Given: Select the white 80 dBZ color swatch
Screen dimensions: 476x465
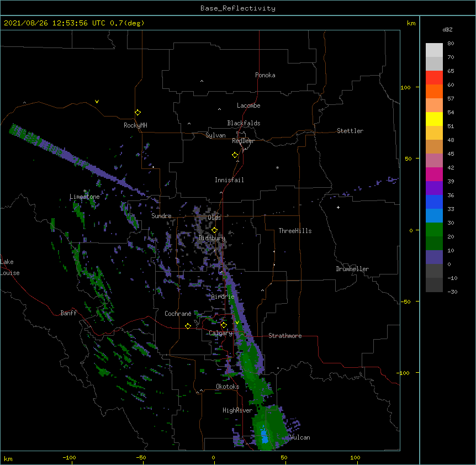Looking at the screenshot, I should click(x=434, y=50).
